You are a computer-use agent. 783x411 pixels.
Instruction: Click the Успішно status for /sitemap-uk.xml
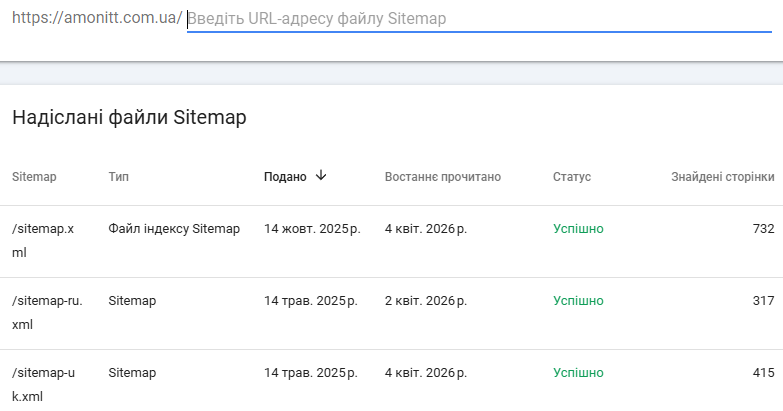coord(578,373)
